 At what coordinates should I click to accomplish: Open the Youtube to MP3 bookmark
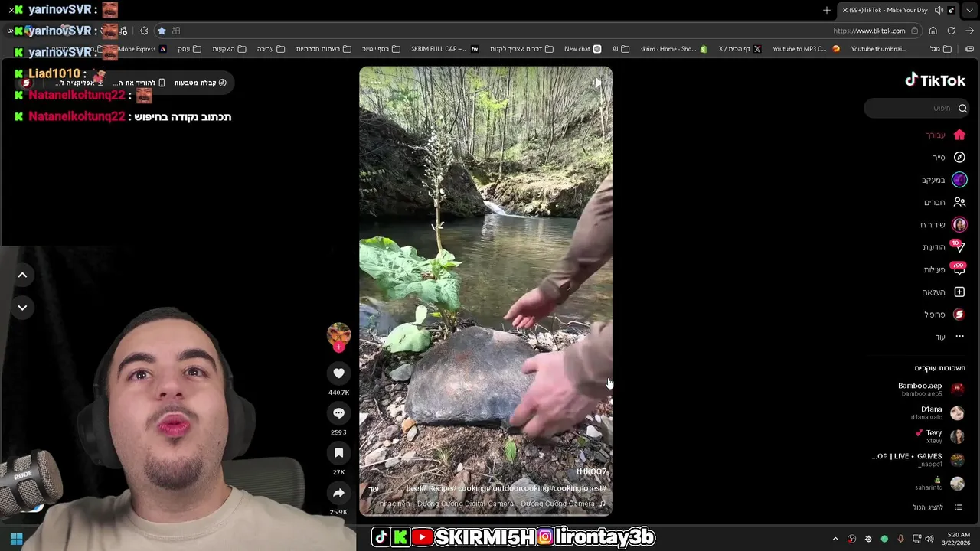point(806,49)
